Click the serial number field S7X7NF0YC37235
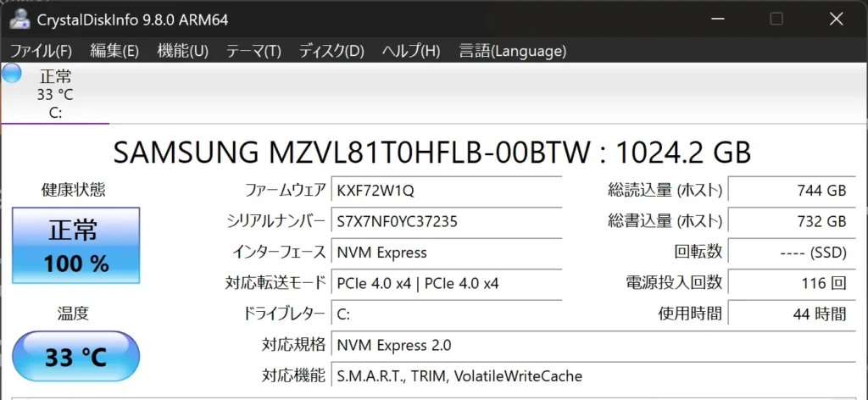This screenshot has width=868, height=400. tap(446, 221)
